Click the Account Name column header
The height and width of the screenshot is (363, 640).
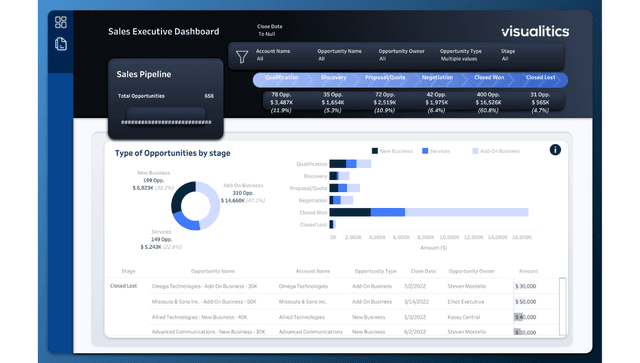click(x=313, y=271)
